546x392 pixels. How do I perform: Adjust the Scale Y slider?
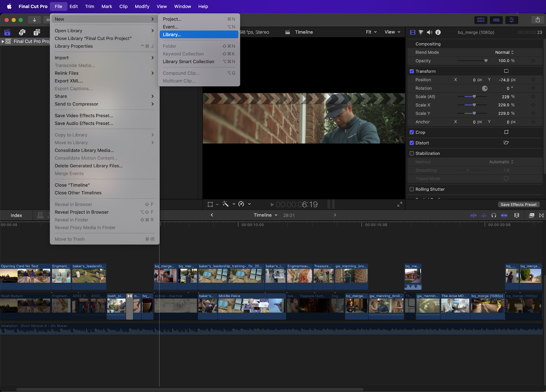(473, 113)
